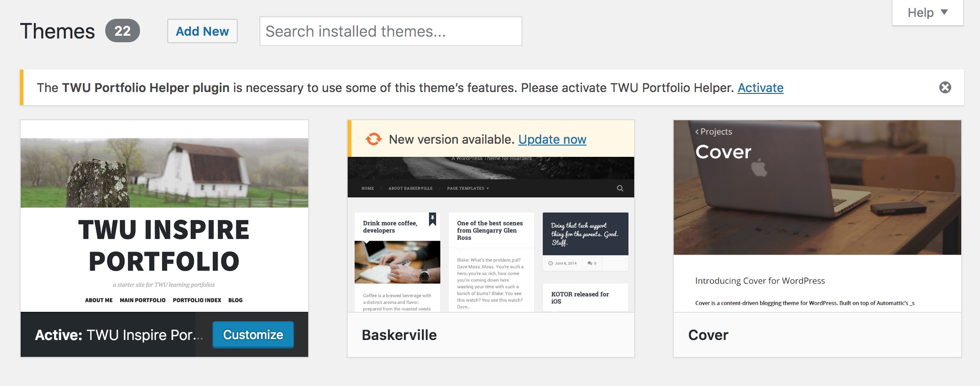Select Portfolio Index in TWU Inspire preview
This screenshot has height=386, width=980.
pos(197,301)
